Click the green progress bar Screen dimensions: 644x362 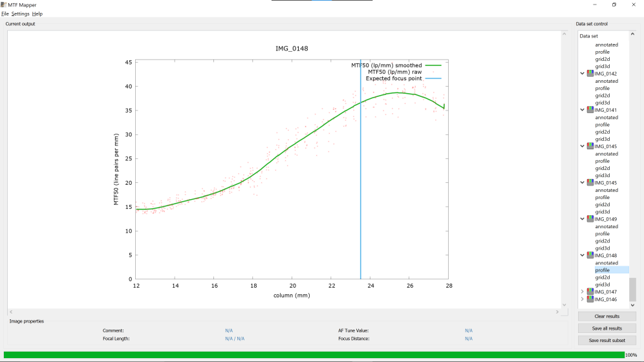click(x=314, y=355)
